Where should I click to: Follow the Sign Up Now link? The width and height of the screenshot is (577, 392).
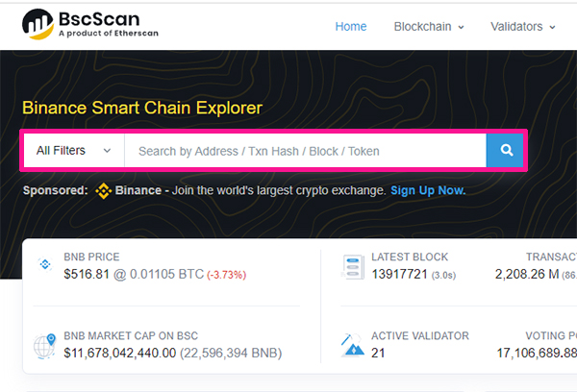pos(428,190)
